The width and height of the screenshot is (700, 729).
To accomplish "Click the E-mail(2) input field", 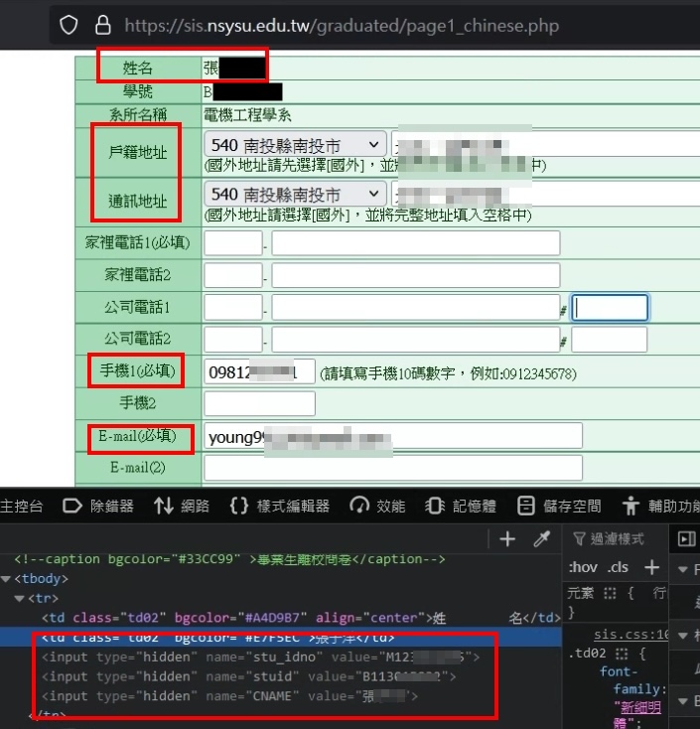I will click(x=393, y=468).
